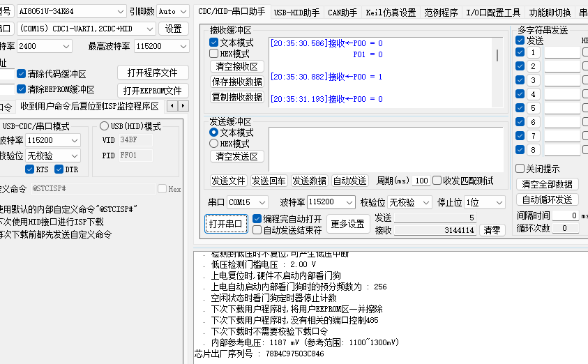Toggle receive buffer HEX模式 checkbox

tap(213, 53)
